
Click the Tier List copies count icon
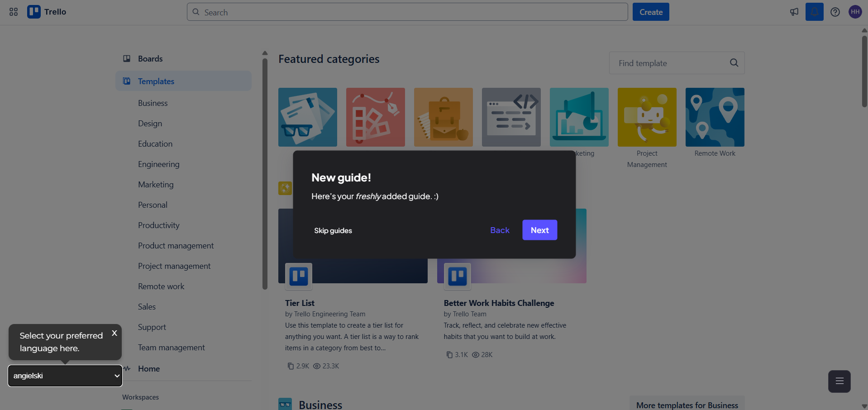click(x=291, y=366)
